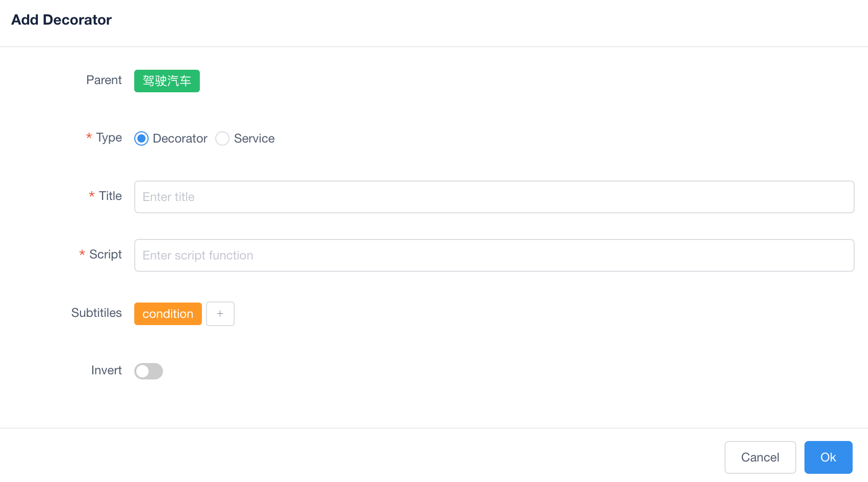Click the Decorator text beside its radio
The width and height of the screenshot is (868, 482).
180,138
